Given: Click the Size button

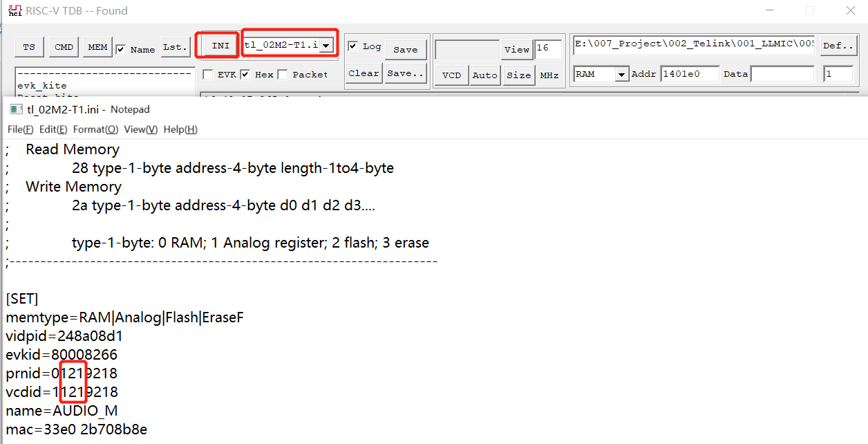Looking at the screenshot, I should 518,75.
